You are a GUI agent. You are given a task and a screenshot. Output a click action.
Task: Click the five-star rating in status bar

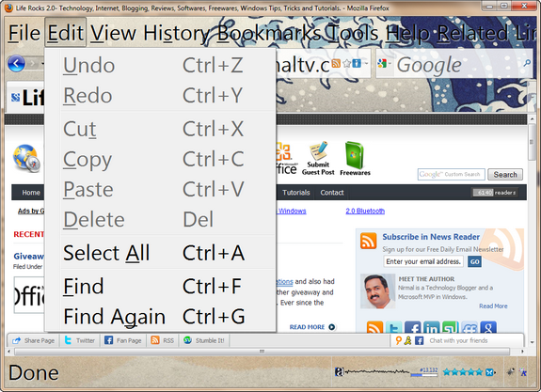463,372
